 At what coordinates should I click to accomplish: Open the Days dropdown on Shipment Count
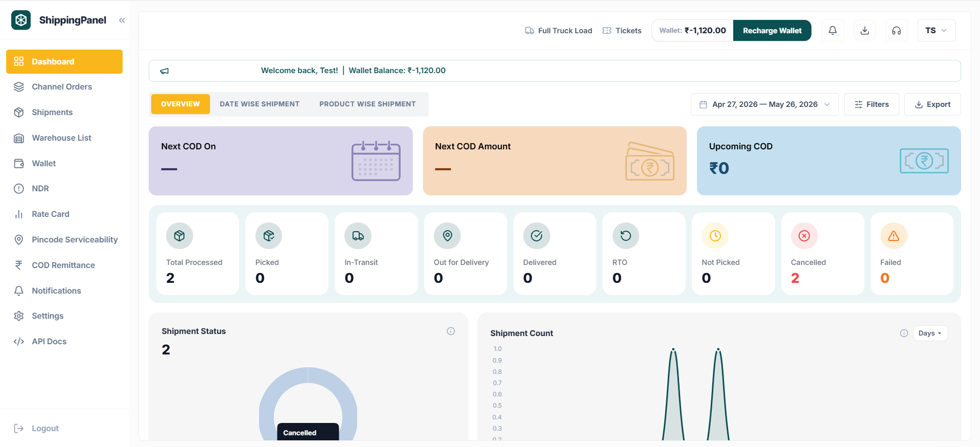tap(930, 333)
